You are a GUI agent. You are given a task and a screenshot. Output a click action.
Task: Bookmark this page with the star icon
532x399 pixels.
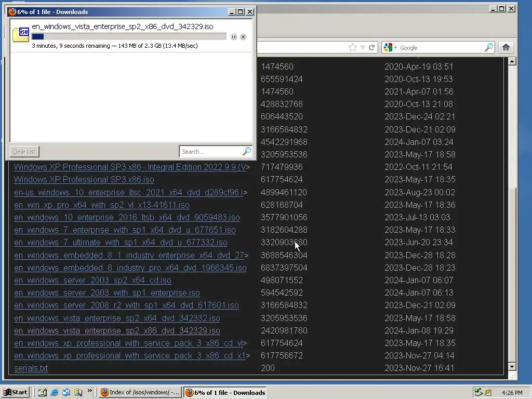coord(353,47)
